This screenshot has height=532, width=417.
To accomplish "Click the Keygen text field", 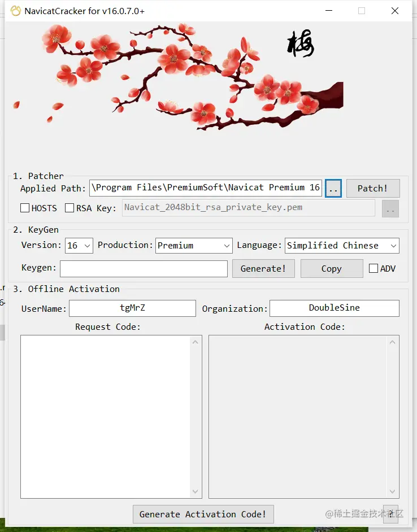I will pos(144,269).
